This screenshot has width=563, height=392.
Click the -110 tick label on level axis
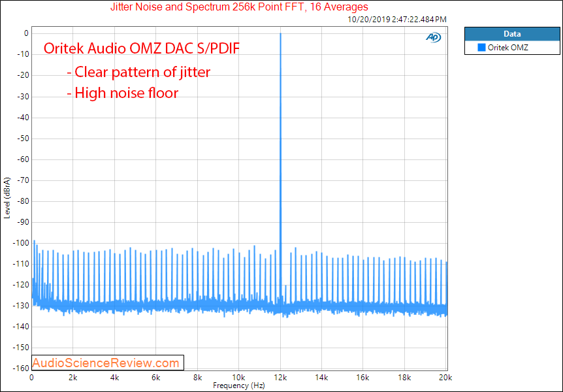pos(21,264)
